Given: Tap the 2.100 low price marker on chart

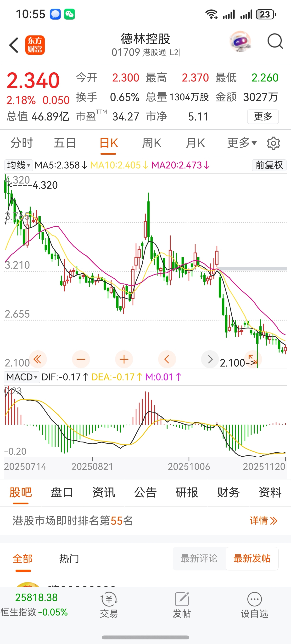Looking at the screenshot, I should click(239, 363).
